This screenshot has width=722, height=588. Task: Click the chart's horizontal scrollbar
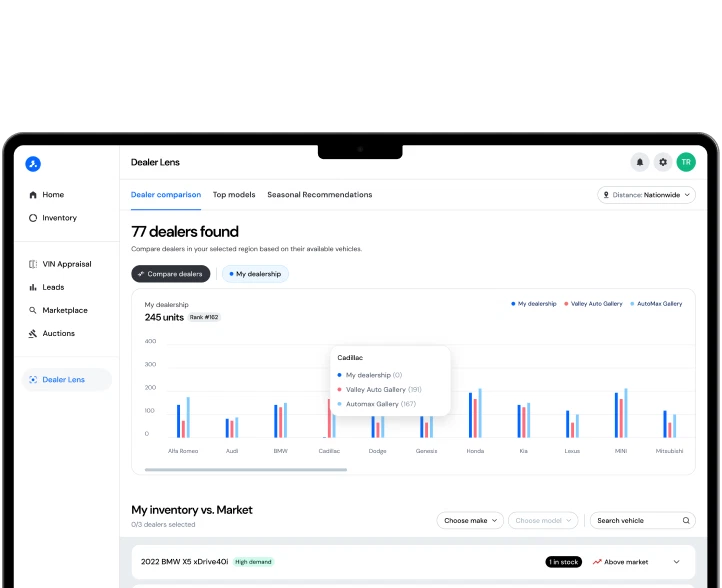(245, 470)
